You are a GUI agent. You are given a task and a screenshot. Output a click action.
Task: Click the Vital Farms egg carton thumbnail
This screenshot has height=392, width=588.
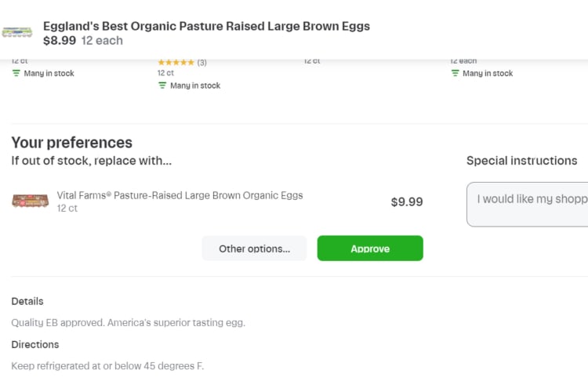(31, 201)
